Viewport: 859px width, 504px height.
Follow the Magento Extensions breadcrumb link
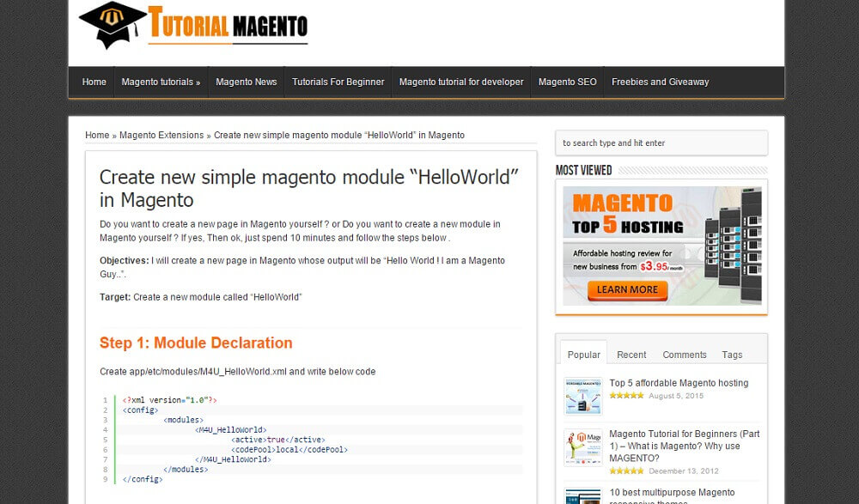161,136
